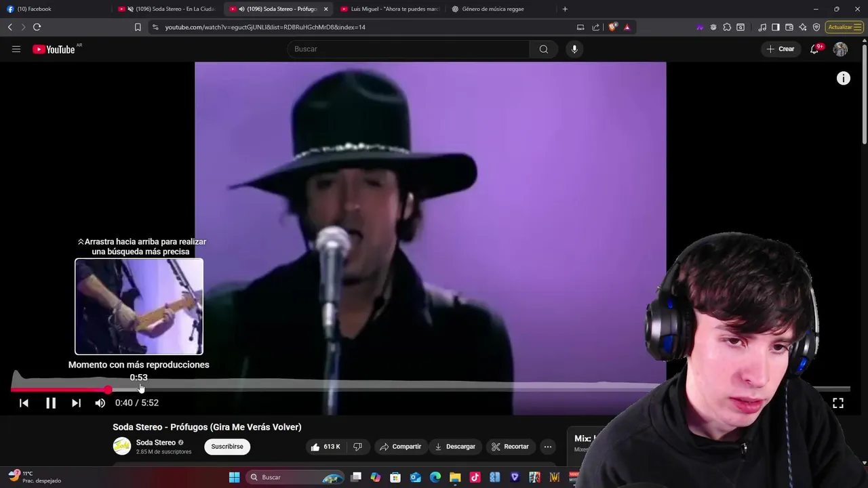Open a new browser tab
The height and width of the screenshot is (488, 868).
(565, 9)
